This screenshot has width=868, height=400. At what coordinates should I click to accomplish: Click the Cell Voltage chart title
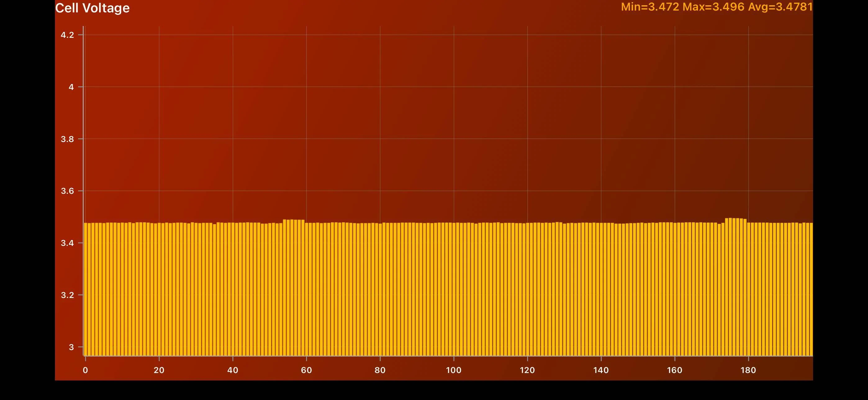click(x=92, y=8)
